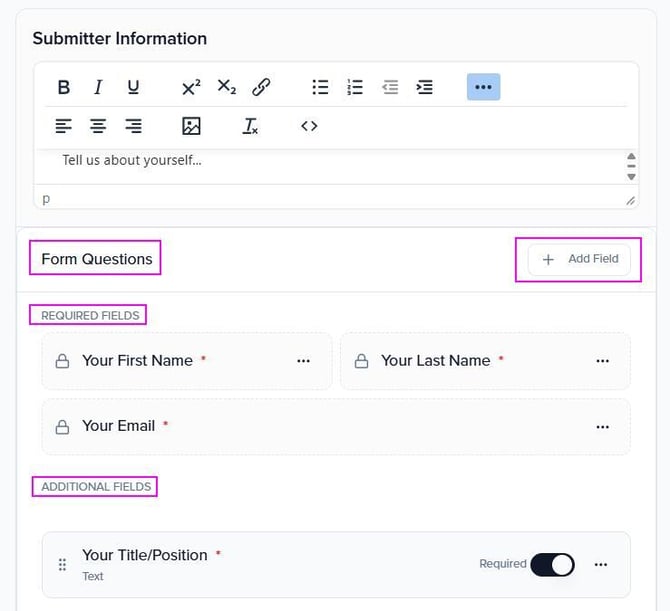Toggle Required switch for Your Title/Position
The width and height of the screenshot is (670, 611).
(552, 564)
